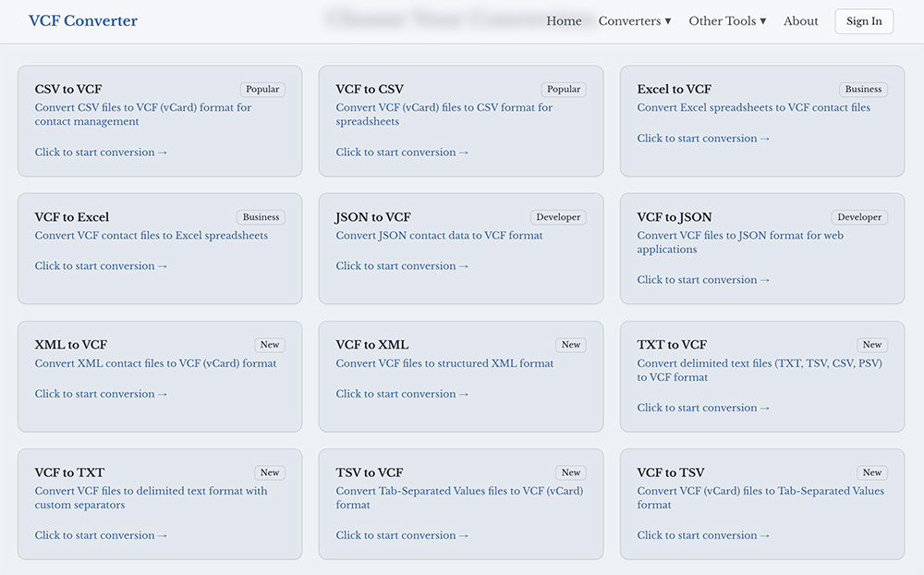Open the TSV to VCF card title
924x575 pixels.
point(370,472)
